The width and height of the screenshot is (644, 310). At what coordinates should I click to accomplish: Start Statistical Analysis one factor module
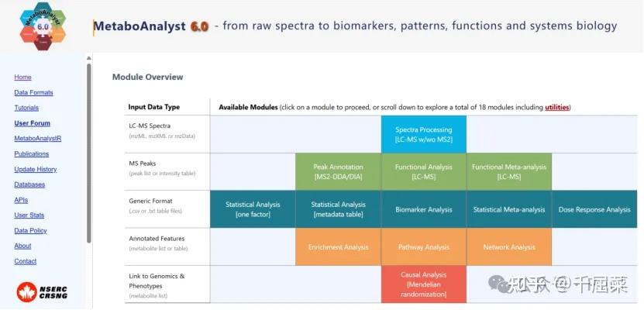[x=253, y=209]
